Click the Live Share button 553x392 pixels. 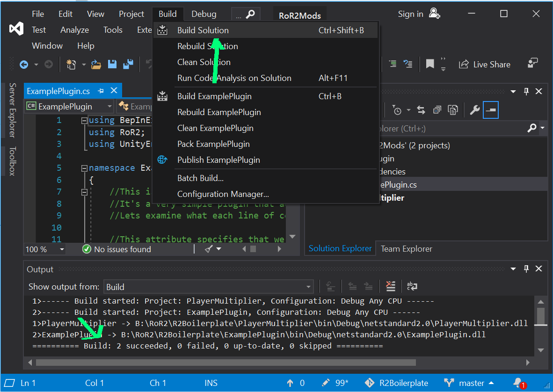click(484, 65)
